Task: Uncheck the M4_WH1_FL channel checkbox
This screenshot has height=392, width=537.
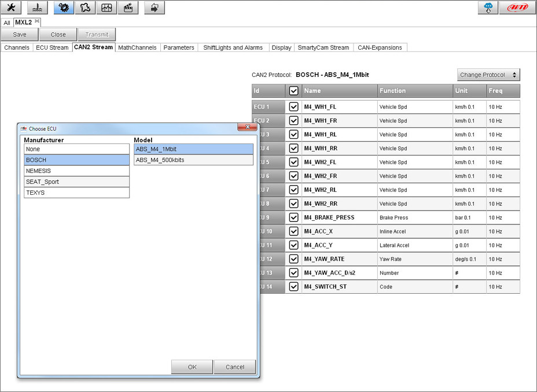Action: (293, 107)
